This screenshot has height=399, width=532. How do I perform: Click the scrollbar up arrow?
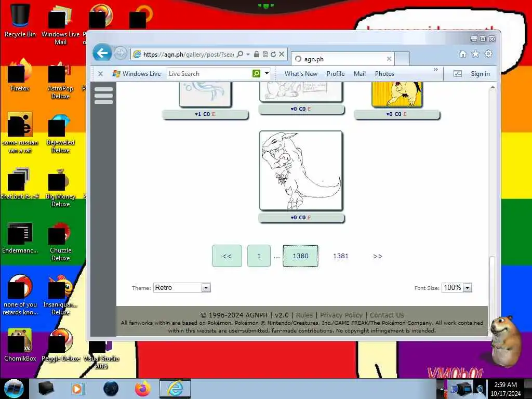(493, 87)
